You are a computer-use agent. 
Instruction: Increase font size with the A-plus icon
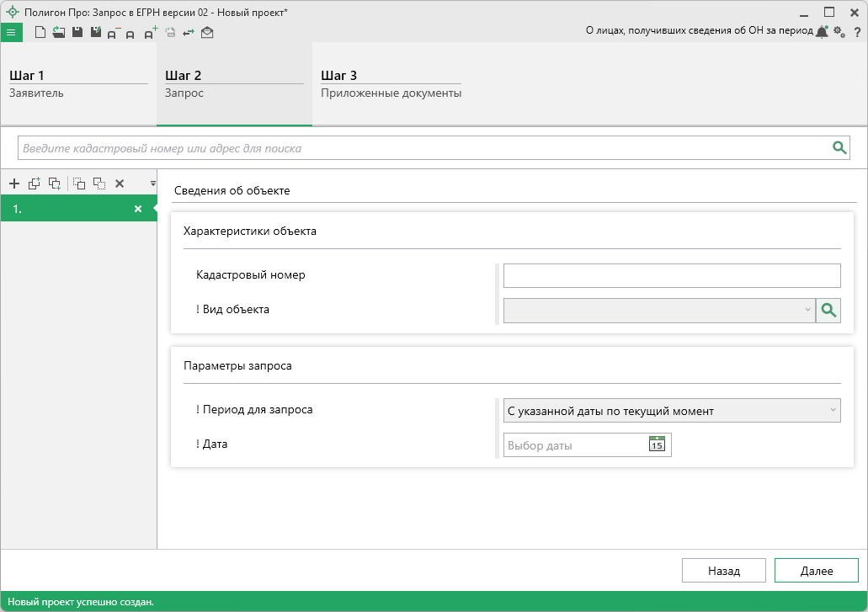point(150,33)
